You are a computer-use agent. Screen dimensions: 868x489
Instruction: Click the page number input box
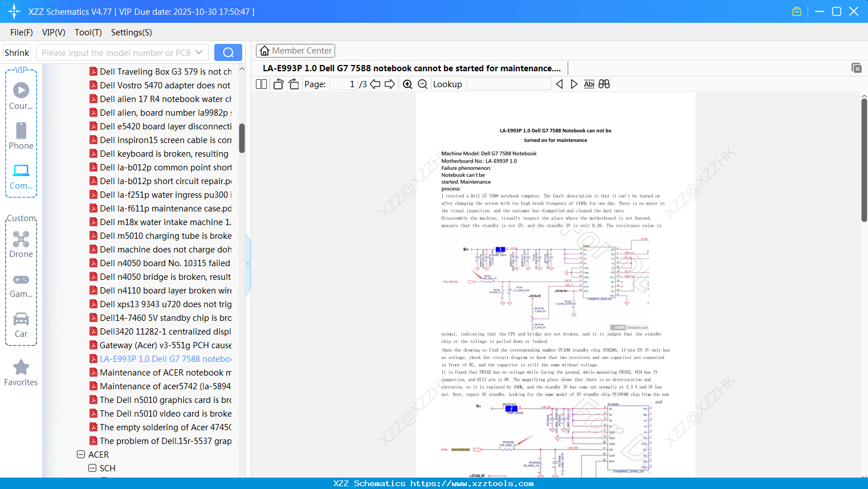tap(344, 84)
